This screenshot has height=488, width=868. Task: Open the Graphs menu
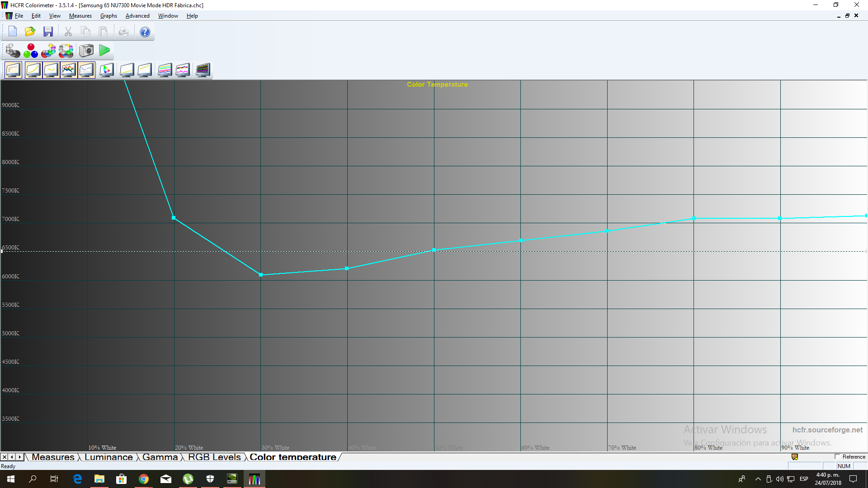click(108, 16)
